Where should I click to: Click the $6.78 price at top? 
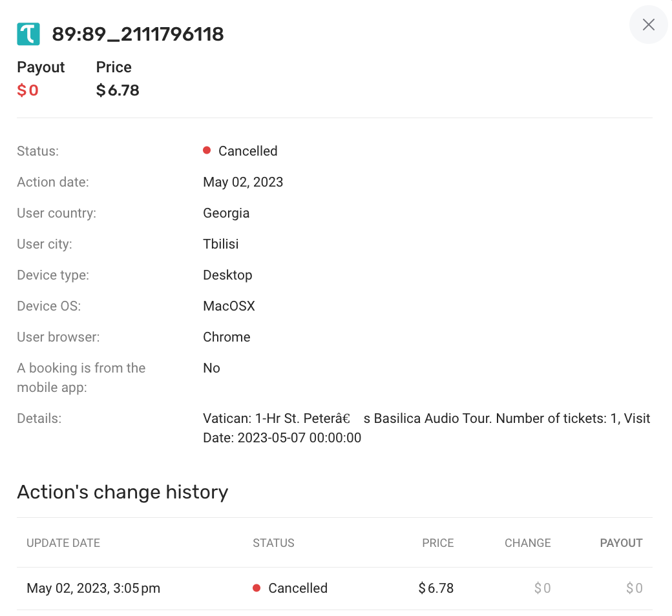tap(118, 90)
